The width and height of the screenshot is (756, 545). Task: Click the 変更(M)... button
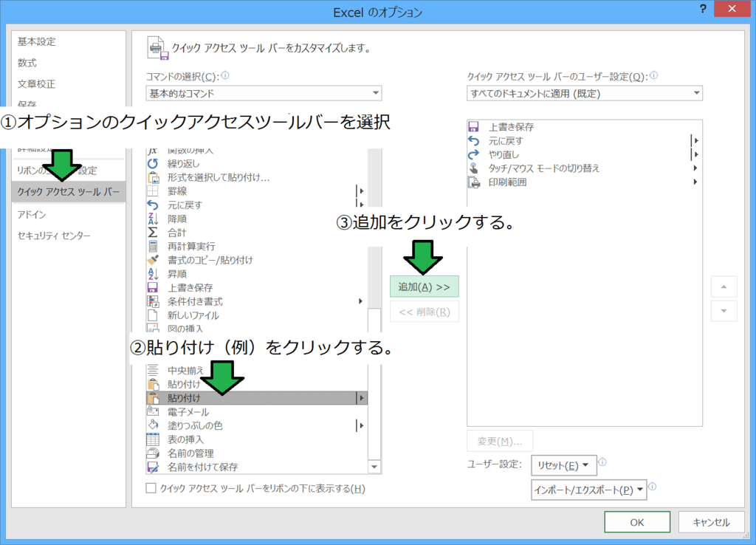point(500,441)
